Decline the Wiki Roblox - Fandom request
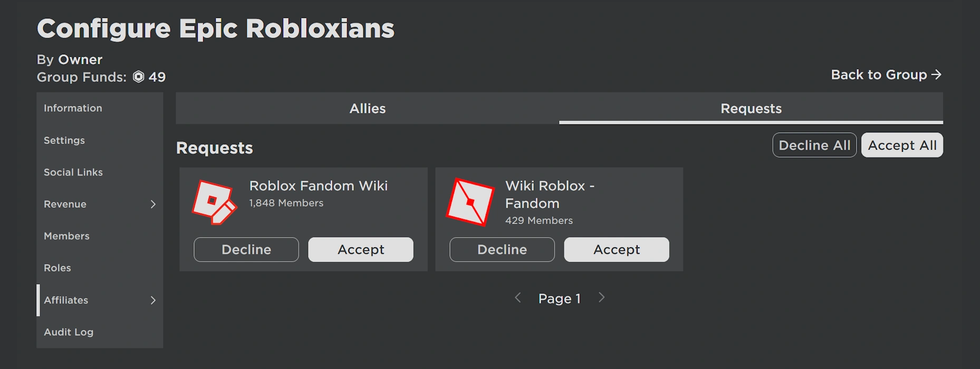Viewport: 980px width, 369px height. pyautogui.click(x=502, y=249)
